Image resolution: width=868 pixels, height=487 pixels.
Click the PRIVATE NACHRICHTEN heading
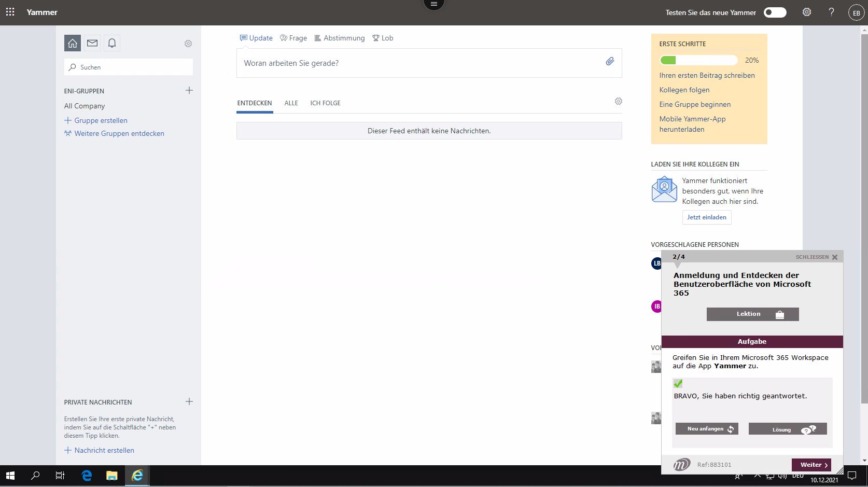[x=98, y=402]
